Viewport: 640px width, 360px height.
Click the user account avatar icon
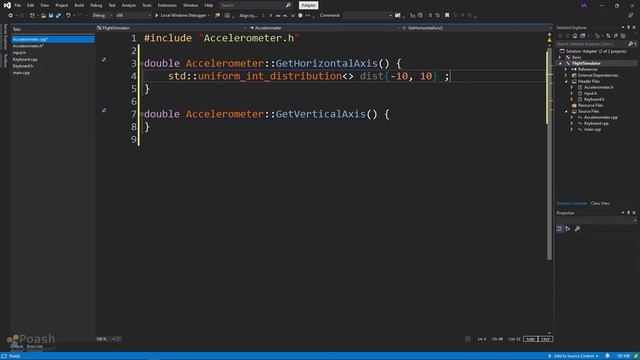pyautogui.click(x=584, y=5)
